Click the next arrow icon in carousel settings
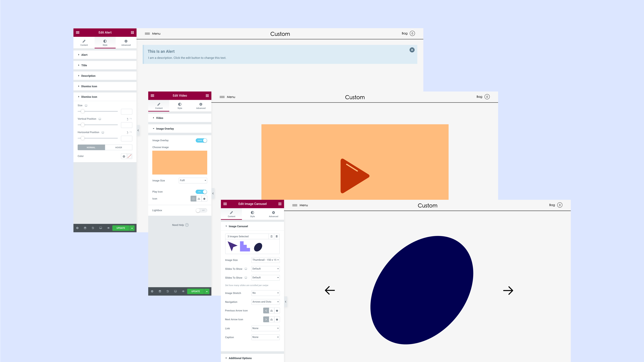 tap(266, 319)
